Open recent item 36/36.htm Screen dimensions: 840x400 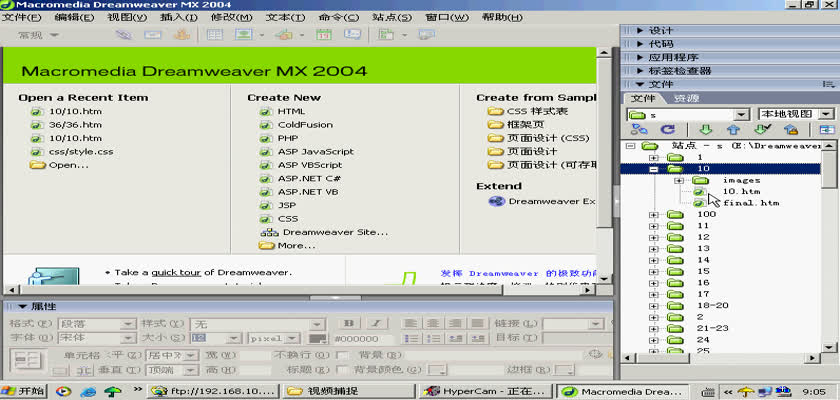point(75,125)
